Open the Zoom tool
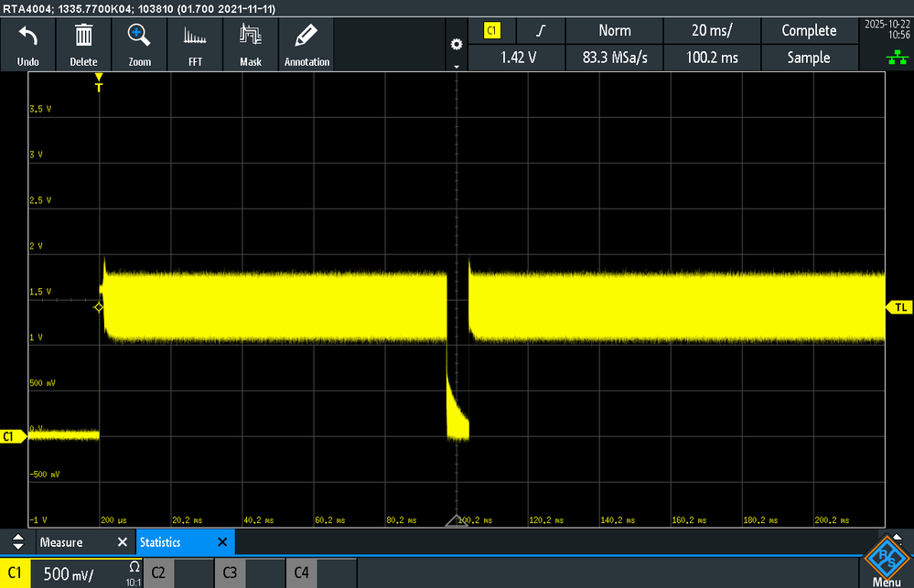914x588 pixels. [x=139, y=44]
